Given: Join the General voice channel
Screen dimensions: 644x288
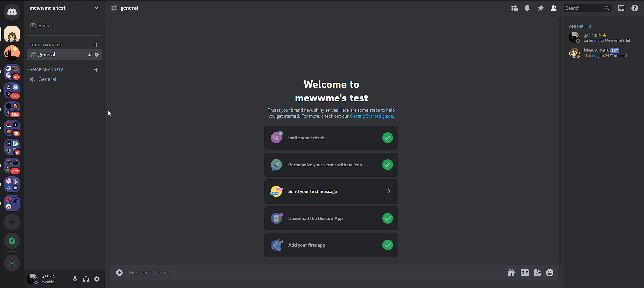Looking at the screenshot, I should coord(47,79).
